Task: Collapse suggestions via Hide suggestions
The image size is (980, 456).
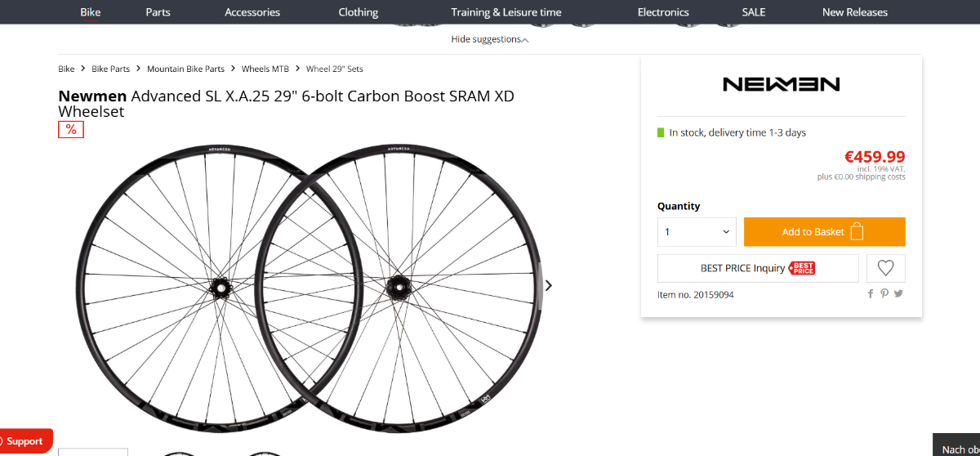Action: pyautogui.click(x=490, y=39)
